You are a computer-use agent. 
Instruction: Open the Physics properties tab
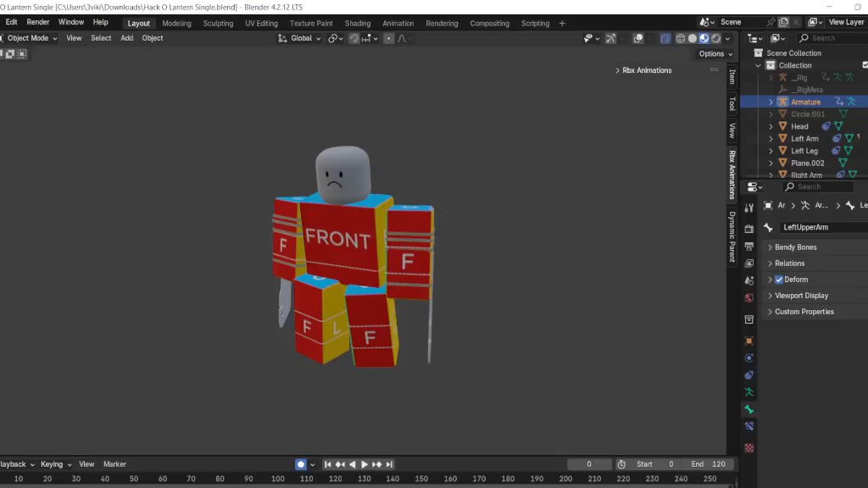point(749,358)
